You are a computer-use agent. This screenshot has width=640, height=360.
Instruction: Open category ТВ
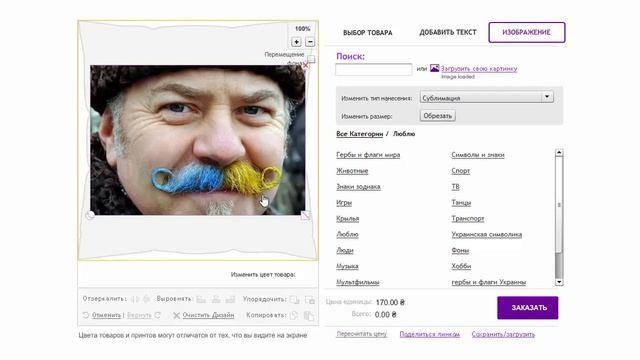pyautogui.click(x=456, y=187)
